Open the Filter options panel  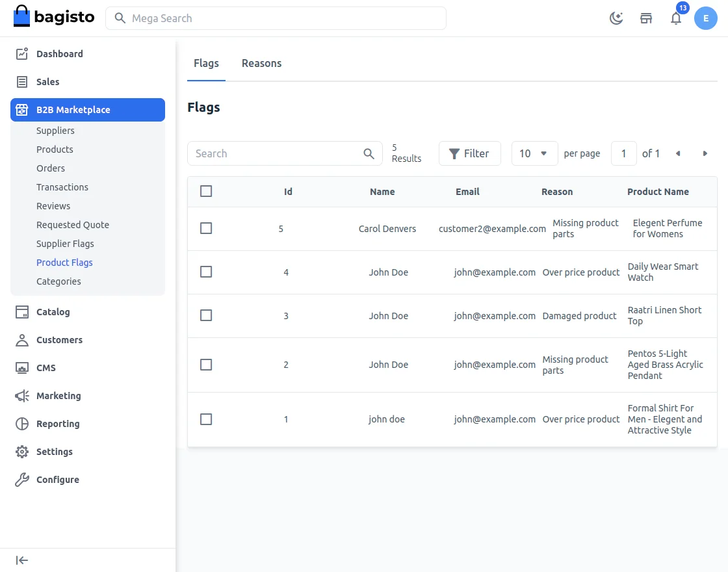click(469, 153)
